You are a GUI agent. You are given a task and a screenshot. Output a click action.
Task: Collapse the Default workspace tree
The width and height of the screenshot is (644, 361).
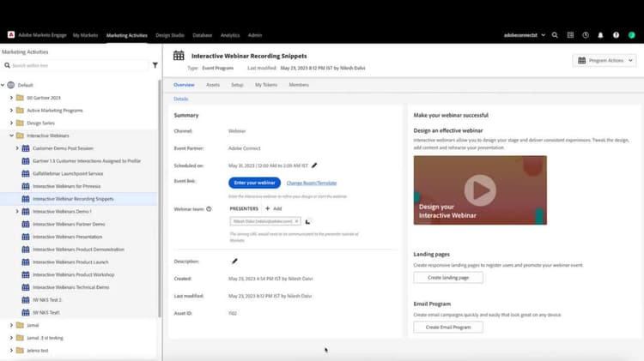coord(3,85)
